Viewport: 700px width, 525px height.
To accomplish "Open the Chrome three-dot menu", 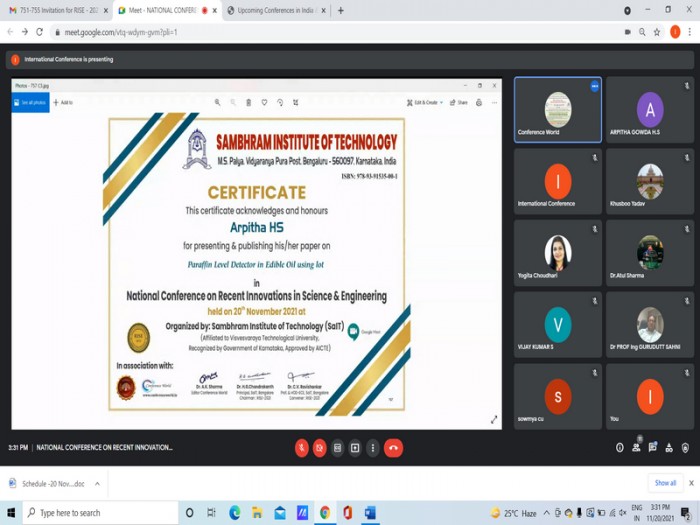I will tap(689, 32).
